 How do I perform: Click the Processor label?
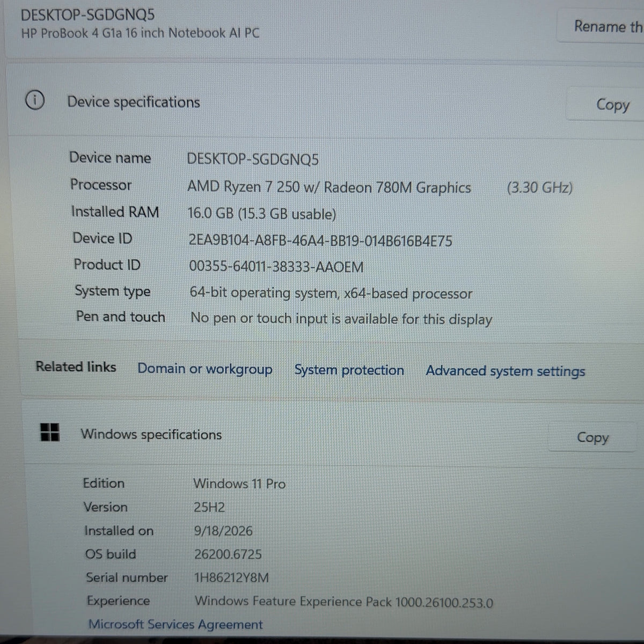coord(101,185)
